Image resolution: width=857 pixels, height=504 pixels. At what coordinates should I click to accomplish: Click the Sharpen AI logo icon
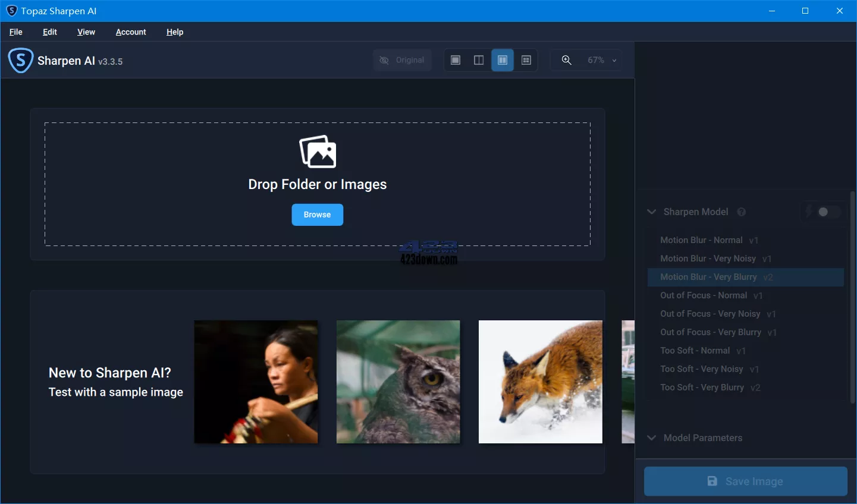point(20,60)
